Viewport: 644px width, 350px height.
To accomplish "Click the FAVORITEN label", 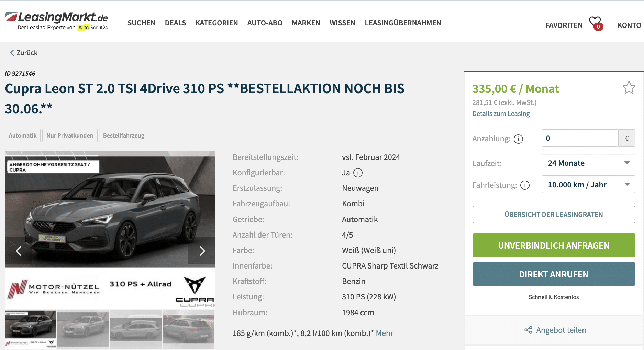I will click(564, 25).
